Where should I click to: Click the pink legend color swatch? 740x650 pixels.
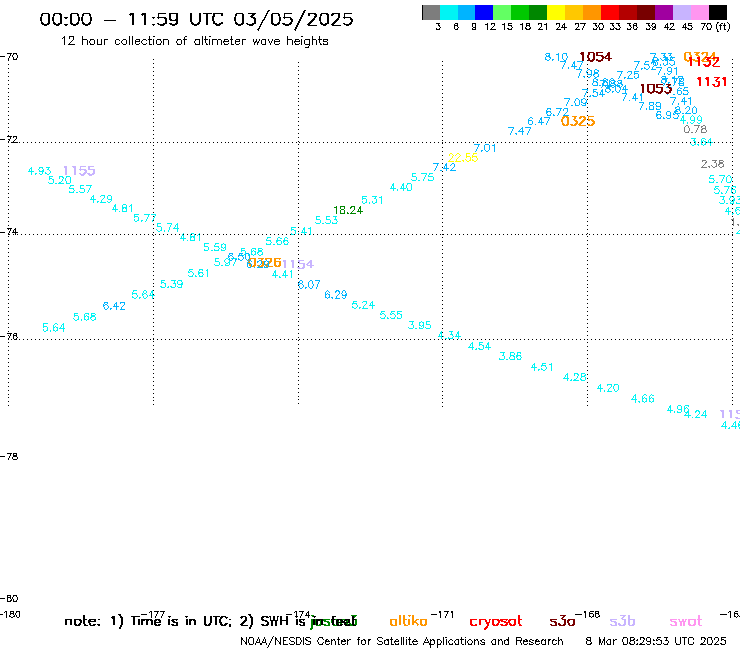coord(699,12)
